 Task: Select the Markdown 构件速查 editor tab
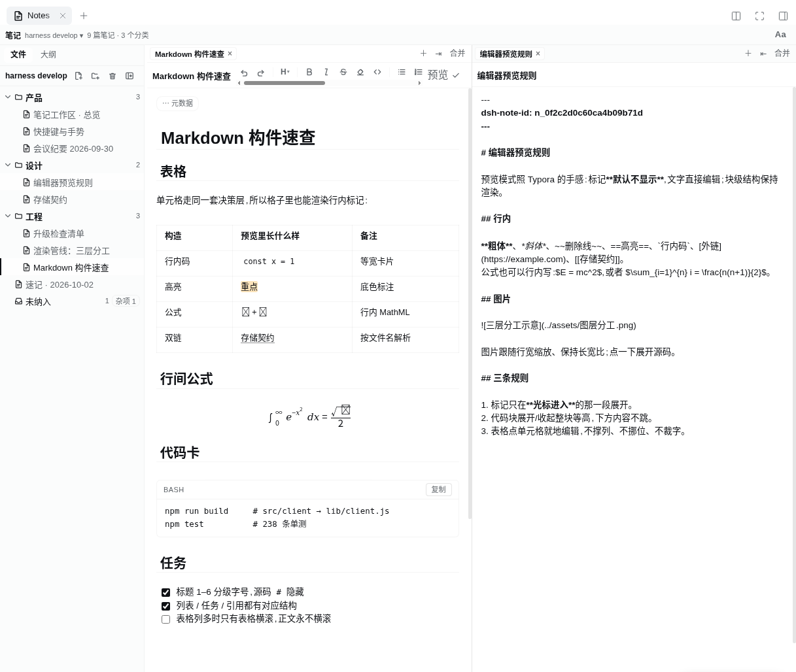(189, 54)
